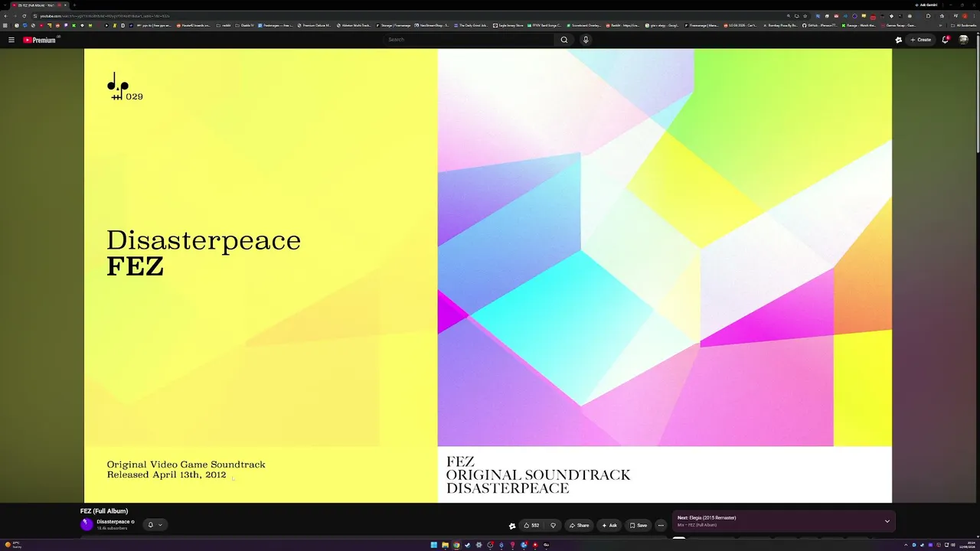Click the Ask button below the video
Image resolution: width=980 pixels, height=551 pixels.
pos(609,525)
